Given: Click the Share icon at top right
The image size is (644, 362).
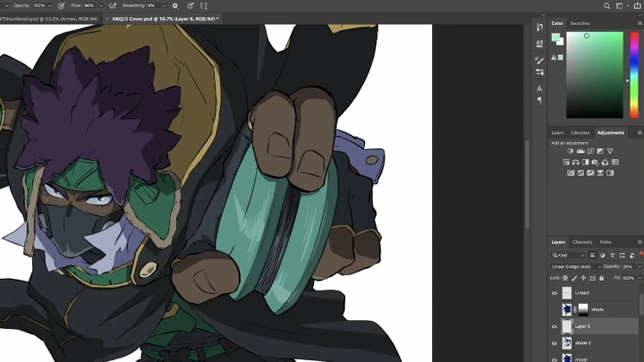Looking at the screenshot, I should tap(638, 5).
